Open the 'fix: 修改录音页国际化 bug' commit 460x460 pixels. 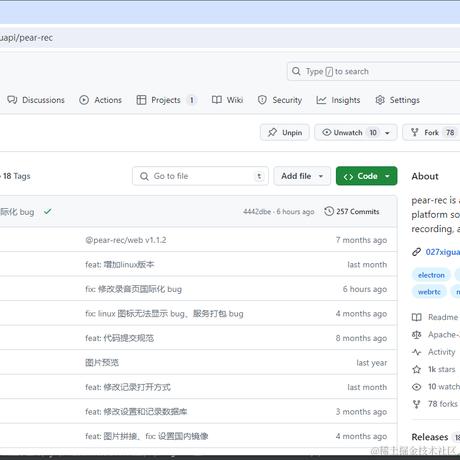[134, 289]
